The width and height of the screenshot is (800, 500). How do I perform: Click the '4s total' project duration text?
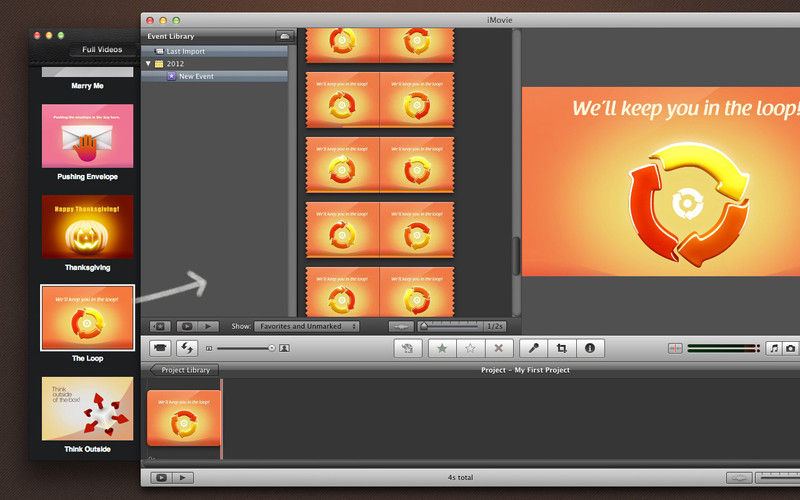click(x=460, y=478)
